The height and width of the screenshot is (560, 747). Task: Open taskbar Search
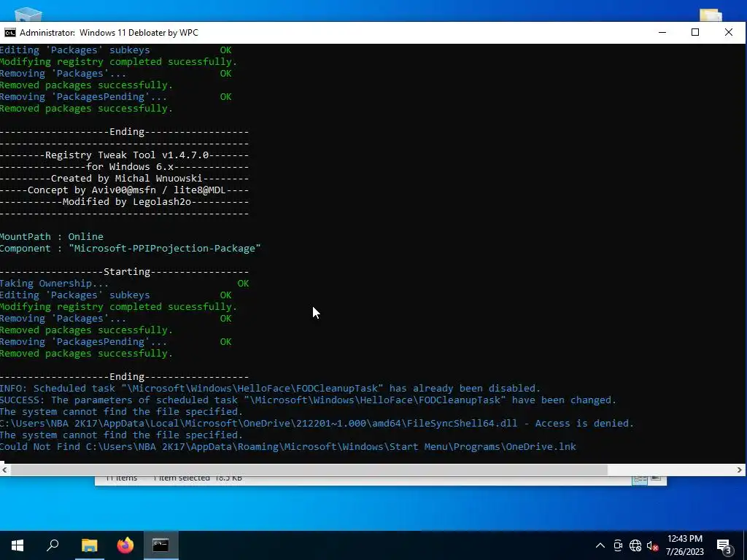pyautogui.click(x=53, y=545)
